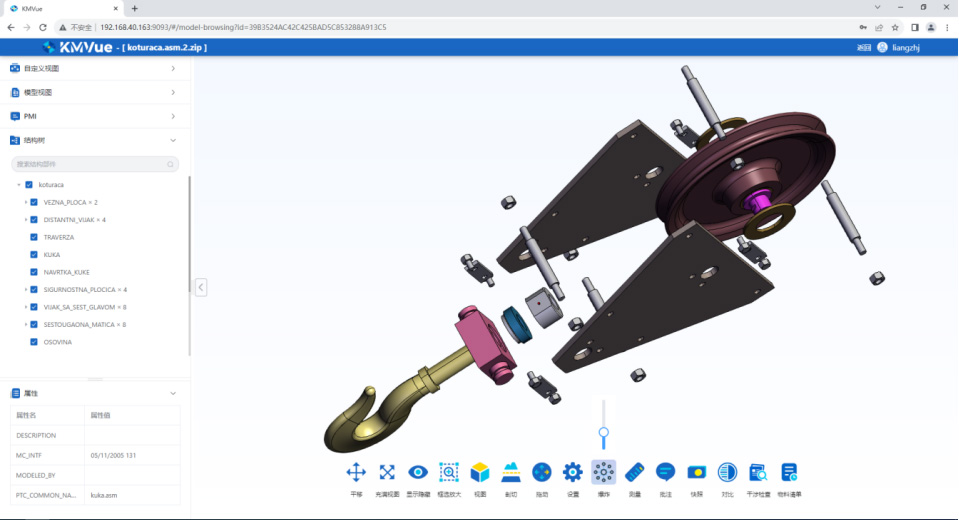Take a Snapshot (快照) of the model
959x520 pixels.
click(x=696, y=472)
